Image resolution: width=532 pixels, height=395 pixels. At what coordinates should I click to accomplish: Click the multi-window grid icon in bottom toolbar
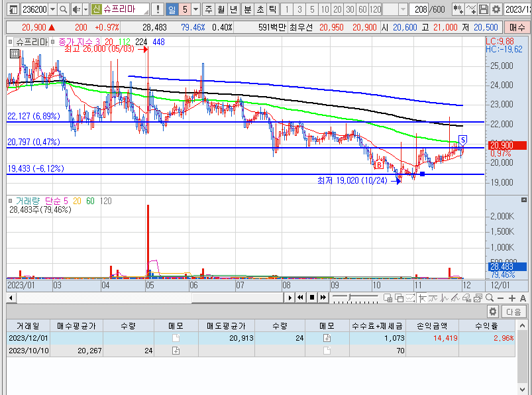pos(388,298)
